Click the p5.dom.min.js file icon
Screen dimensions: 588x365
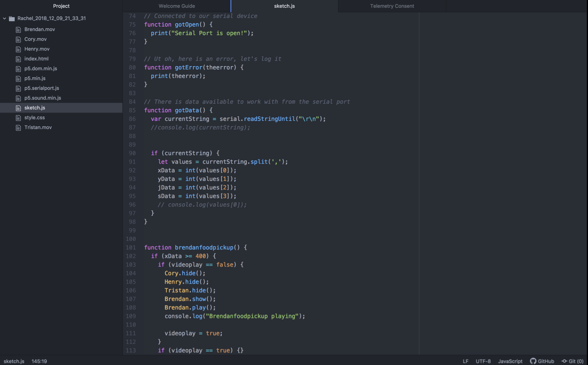[x=18, y=69]
